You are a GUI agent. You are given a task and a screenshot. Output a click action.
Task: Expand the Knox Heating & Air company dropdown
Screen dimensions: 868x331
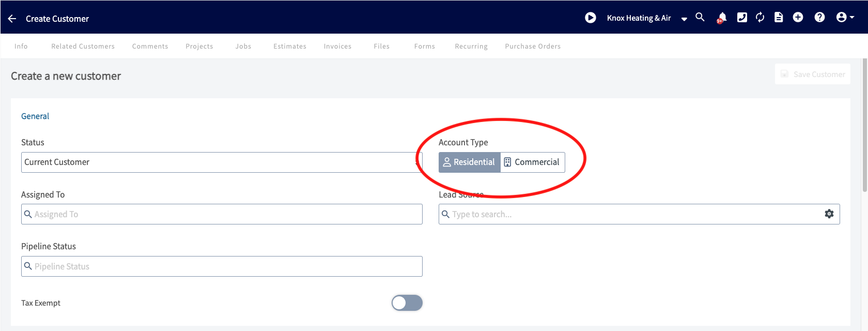coord(684,19)
